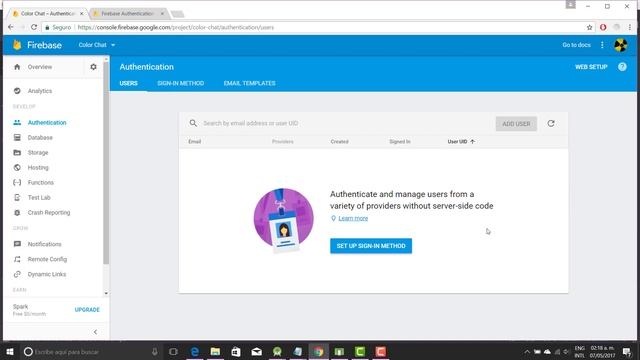
Task: Open Dynamic Links section
Action: pyautogui.click(x=47, y=274)
